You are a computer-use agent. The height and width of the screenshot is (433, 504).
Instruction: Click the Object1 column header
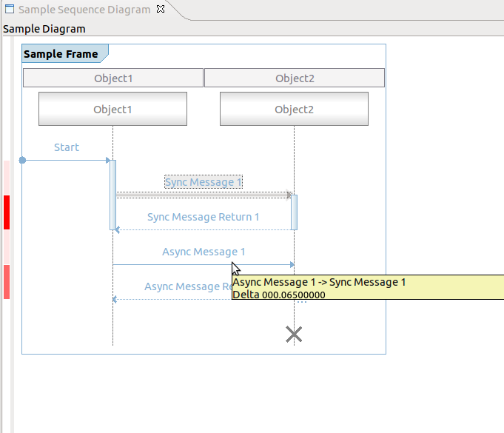coord(113,78)
